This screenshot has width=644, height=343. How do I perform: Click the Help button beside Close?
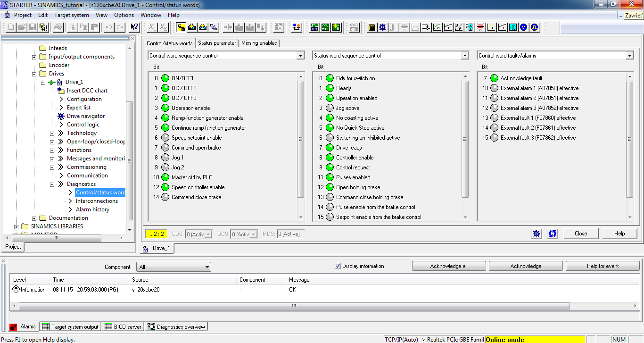point(619,234)
